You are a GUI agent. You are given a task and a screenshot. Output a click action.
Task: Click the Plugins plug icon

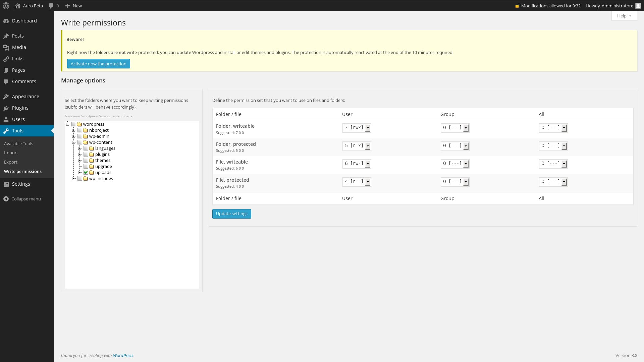click(6, 108)
